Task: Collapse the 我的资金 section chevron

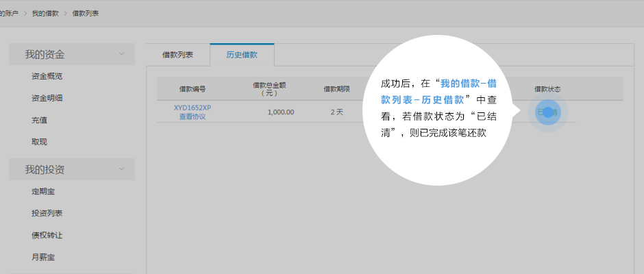Action: (x=121, y=53)
